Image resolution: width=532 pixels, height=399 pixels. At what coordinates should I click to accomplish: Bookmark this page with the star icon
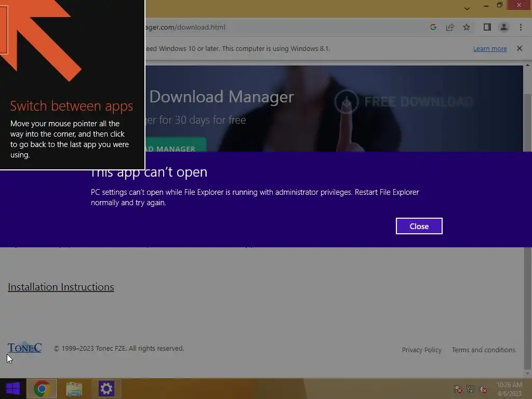pos(467,27)
